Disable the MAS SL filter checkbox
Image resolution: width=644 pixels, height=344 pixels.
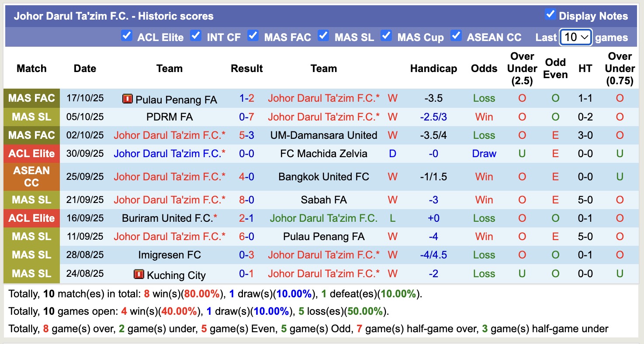click(x=323, y=37)
